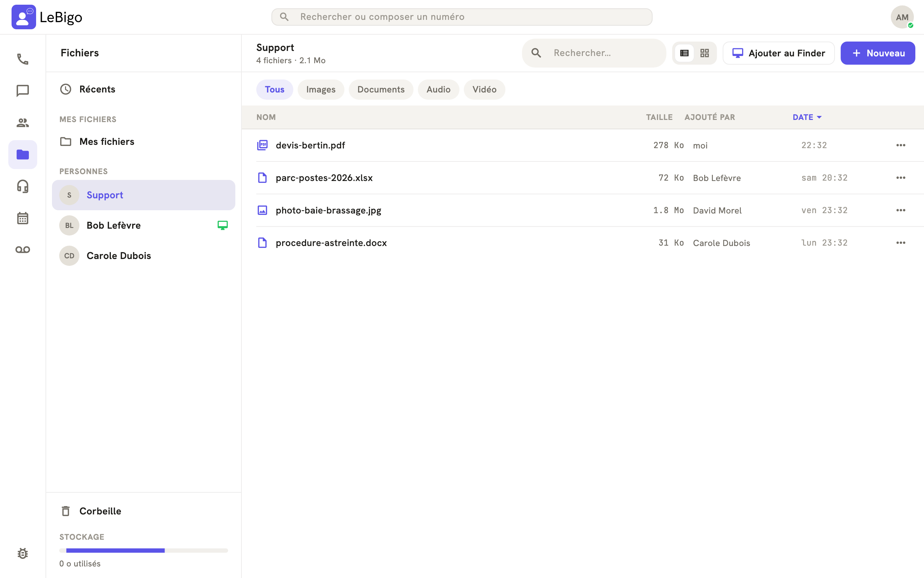The image size is (924, 578).
Task: Focus the Rechercher ou composer un numéro field
Action: (x=462, y=17)
